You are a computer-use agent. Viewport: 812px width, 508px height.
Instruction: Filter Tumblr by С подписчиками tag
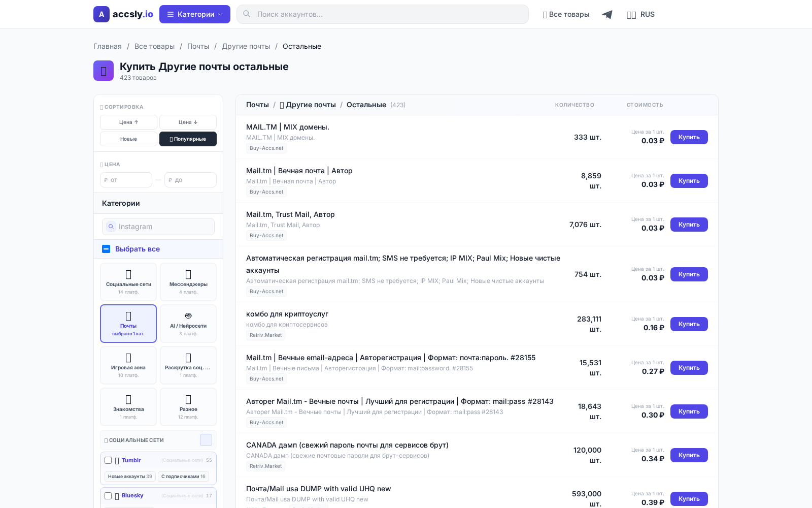coord(183,477)
